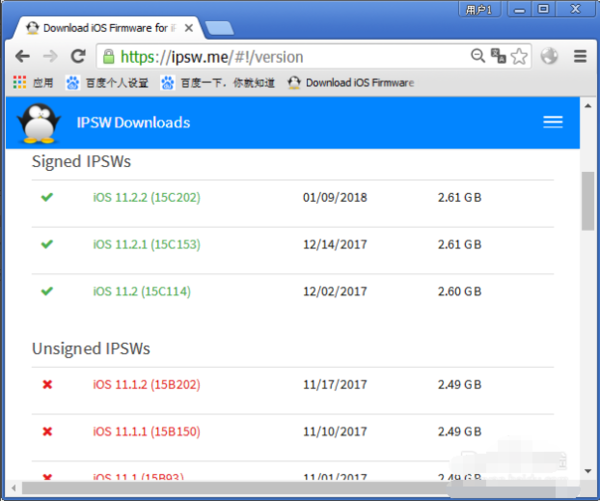Open the 百度个人设置 bookmark
This screenshot has height=501, width=600.
point(107,83)
